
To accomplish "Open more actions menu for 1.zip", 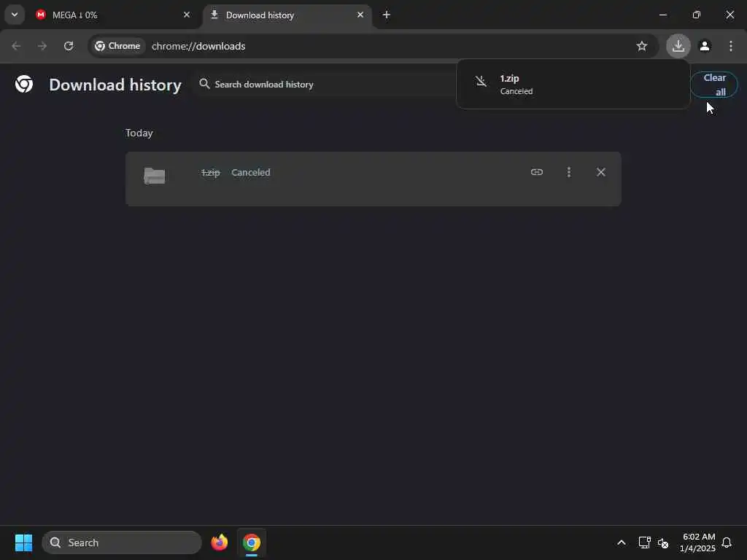I will (569, 172).
